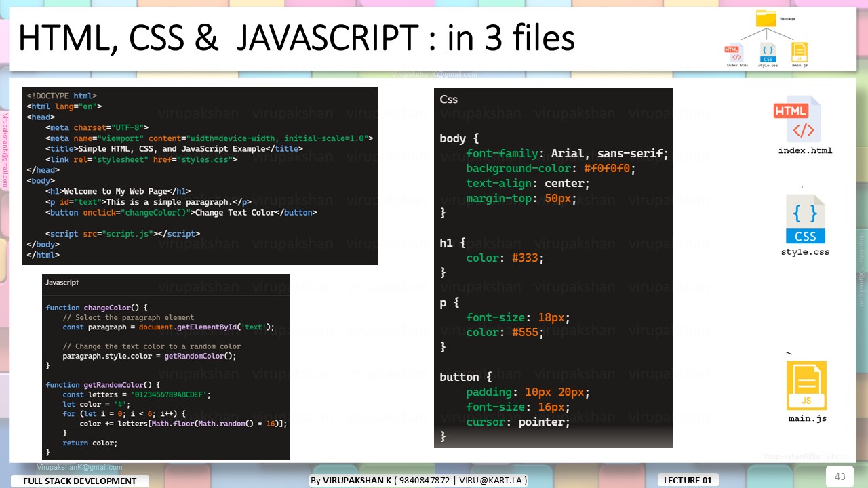This screenshot has height=488, width=868.
Task: Click the small CSS icon in the folder diagram
Action: pos(768,53)
